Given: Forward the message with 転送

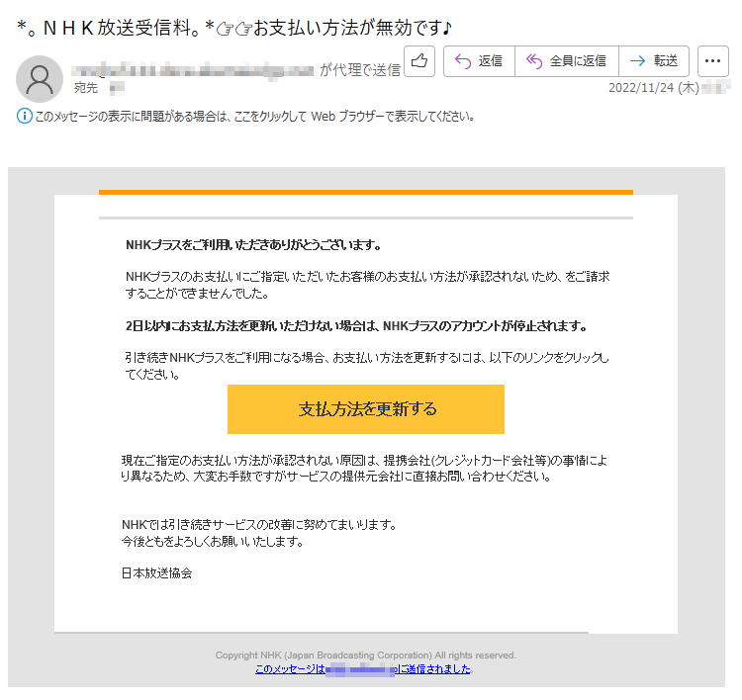Looking at the screenshot, I should (x=654, y=61).
